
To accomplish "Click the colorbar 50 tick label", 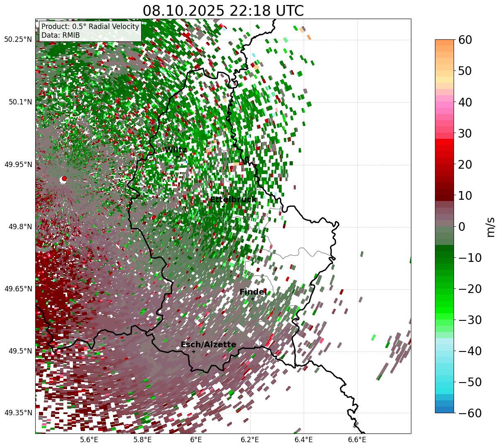I will (464, 71).
